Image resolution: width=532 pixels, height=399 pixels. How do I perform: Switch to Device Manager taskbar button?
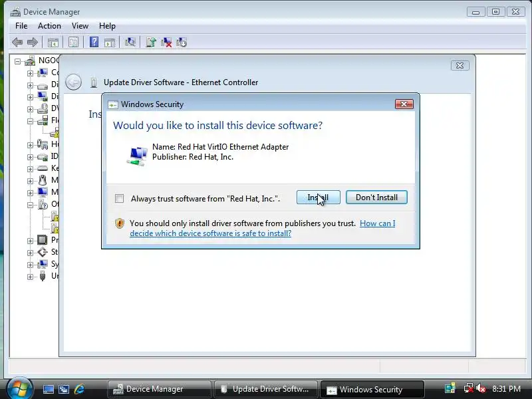pos(160,389)
